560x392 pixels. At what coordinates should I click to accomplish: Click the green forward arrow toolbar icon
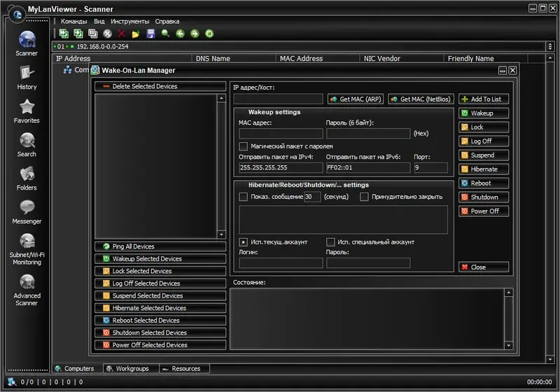195,34
